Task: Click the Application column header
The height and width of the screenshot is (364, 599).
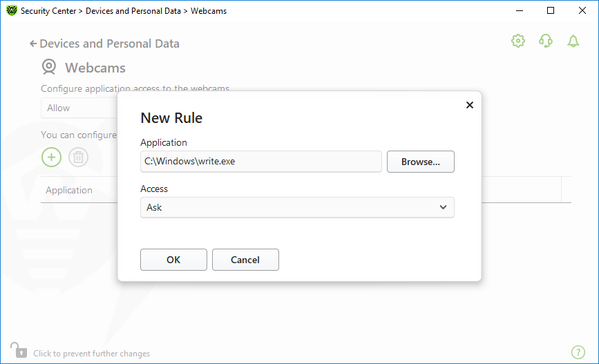Action: coord(69,190)
